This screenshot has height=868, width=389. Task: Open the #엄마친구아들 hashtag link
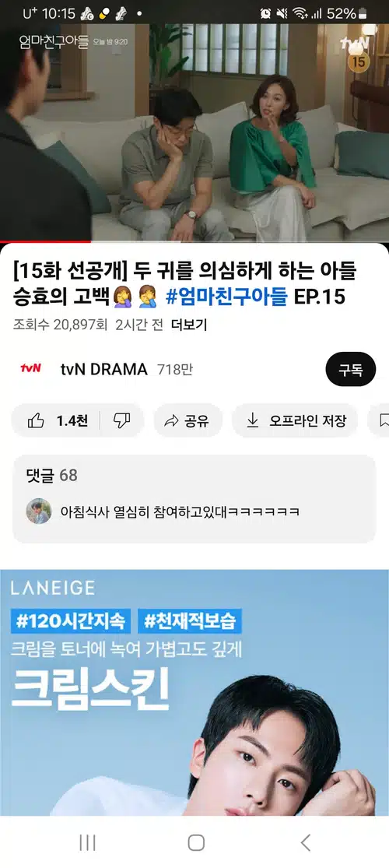pyautogui.click(x=226, y=297)
